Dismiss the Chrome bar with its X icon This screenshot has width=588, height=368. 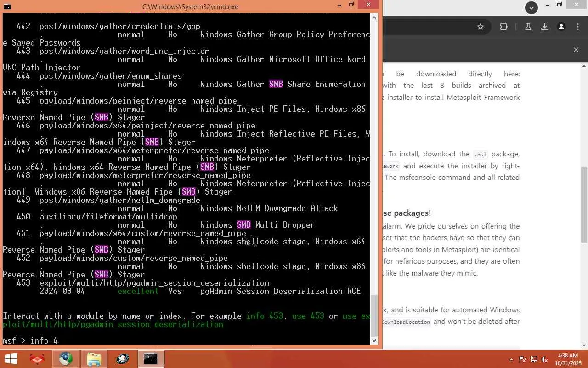click(576, 50)
